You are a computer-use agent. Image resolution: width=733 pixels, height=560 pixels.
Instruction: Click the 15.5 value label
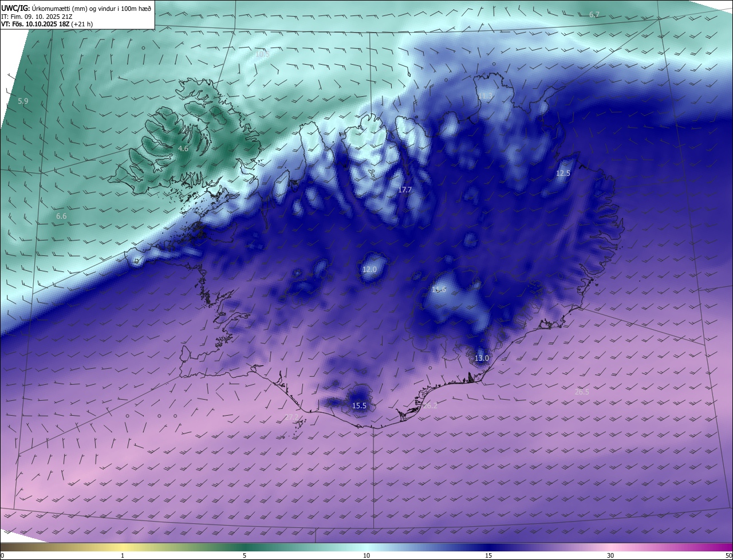click(x=359, y=405)
